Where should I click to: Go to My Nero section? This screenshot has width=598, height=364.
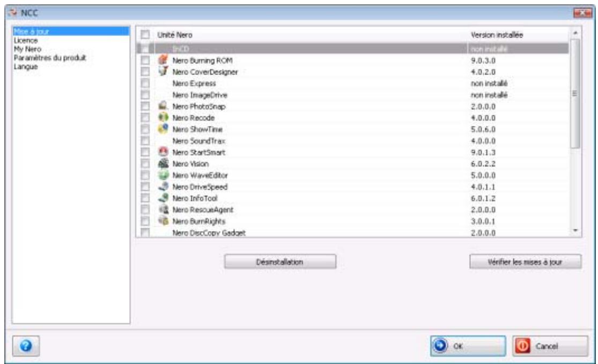pos(27,49)
